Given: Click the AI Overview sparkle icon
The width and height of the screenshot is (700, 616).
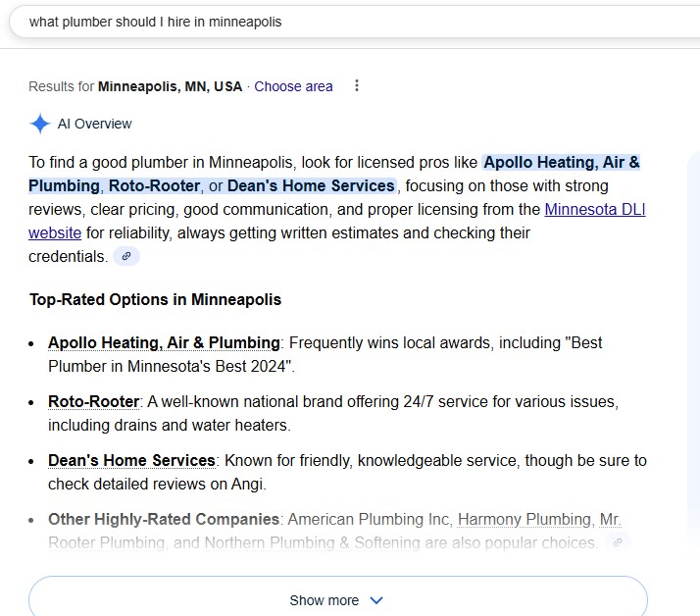Looking at the screenshot, I should coord(40,124).
